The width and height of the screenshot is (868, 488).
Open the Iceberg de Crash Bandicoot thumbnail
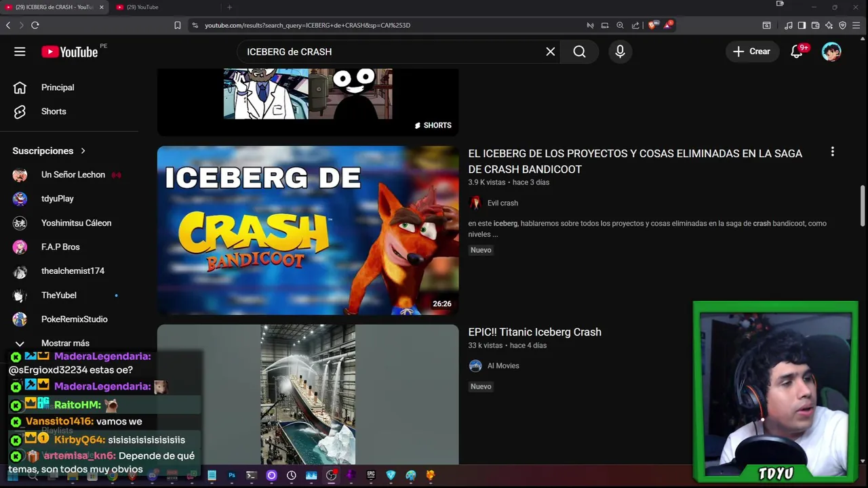[x=308, y=230]
